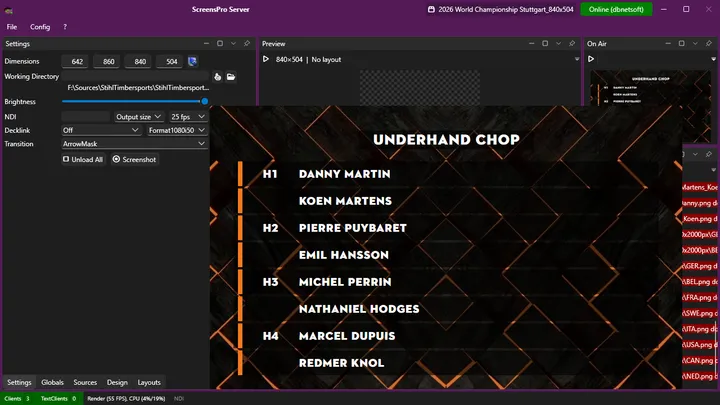
Task: Select the \SWE.png row in the list
Action: pos(700,313)
